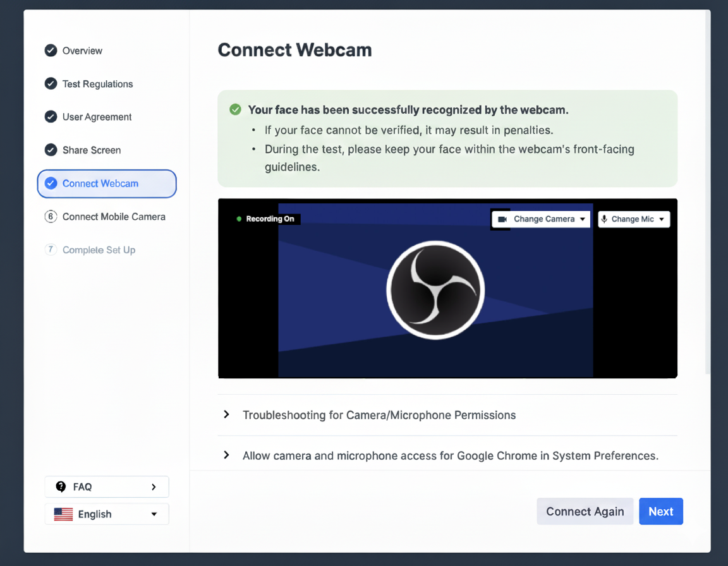Click the Next button
Image resolution: width=728 pixels, height=566 pixels.
[660, 511]
